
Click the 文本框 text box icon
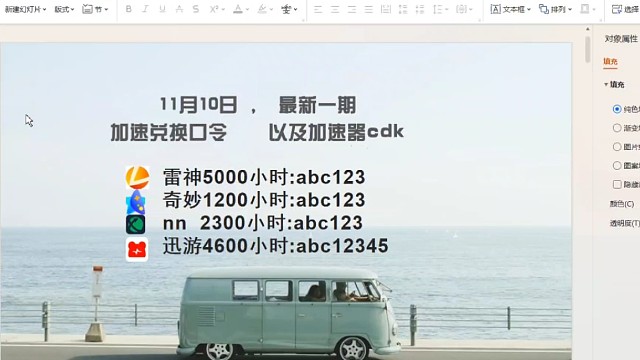click(496, 9)
